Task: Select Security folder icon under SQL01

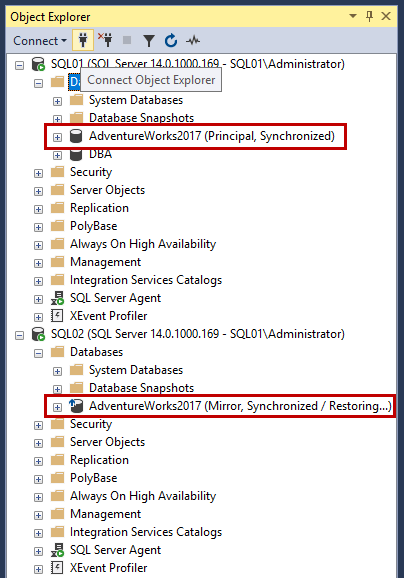Action: [58, 171]
